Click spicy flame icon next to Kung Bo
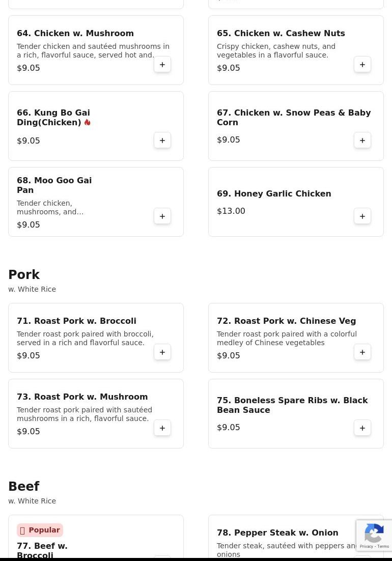The height and width of the screenshot is (561, 392). click(88, 123)
